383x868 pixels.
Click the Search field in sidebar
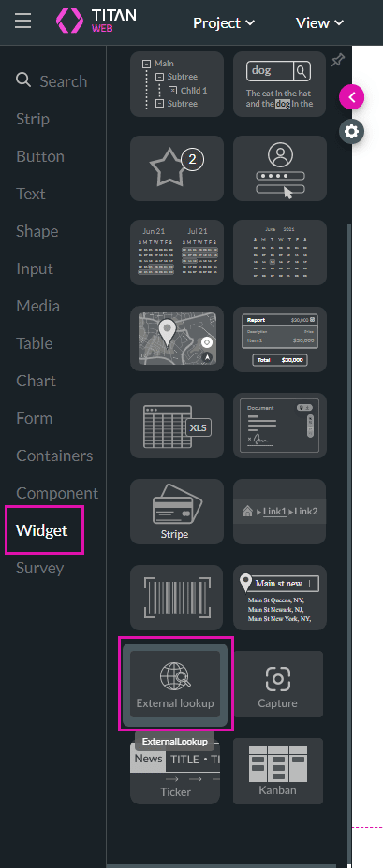[x=52, y=80]
